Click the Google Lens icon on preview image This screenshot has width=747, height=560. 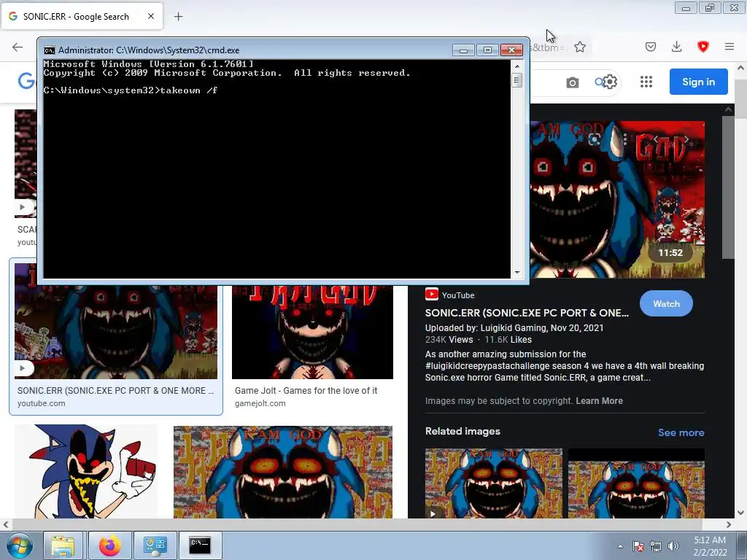[x=594, y=139]
